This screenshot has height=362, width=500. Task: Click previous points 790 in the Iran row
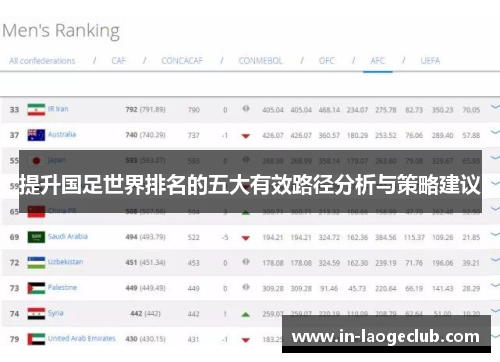tap(194, 110)
